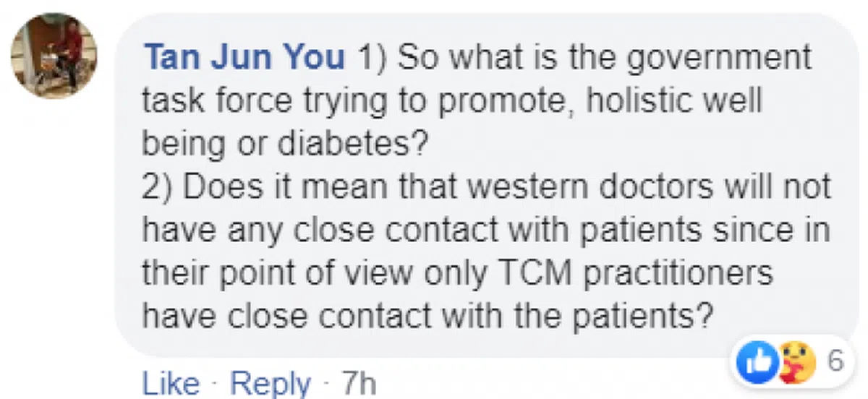This screenshot has height=399, width=868.
Task: Like the comment
Action: pos(171,383)
